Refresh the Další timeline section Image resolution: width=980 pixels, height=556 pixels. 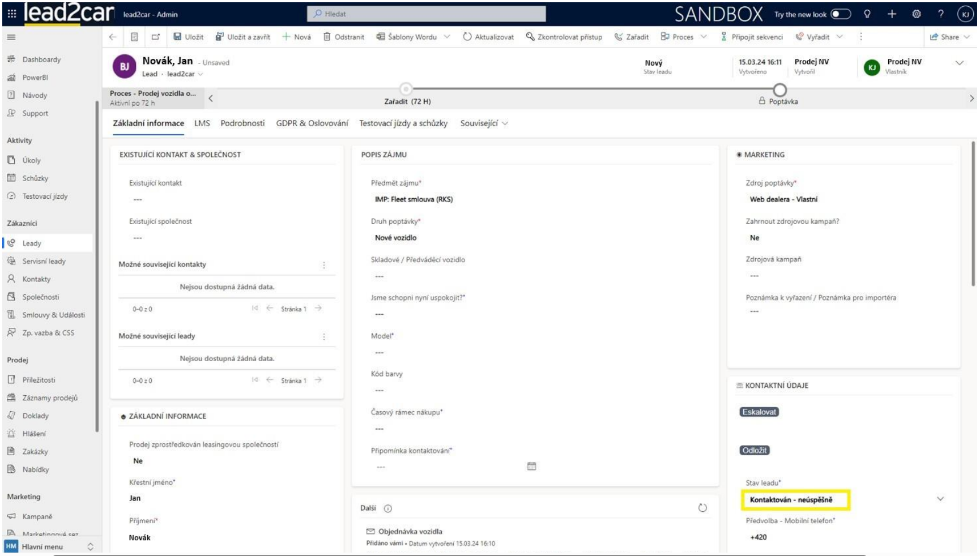click(x=702, y=508)
